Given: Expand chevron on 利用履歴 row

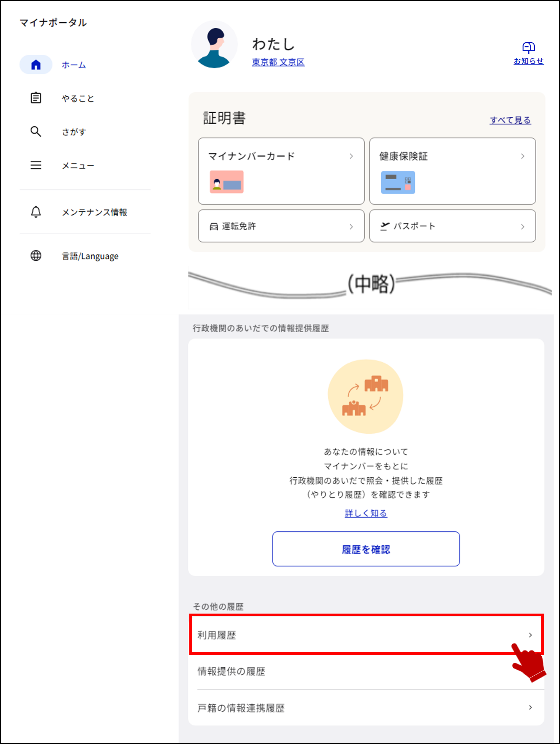Looking at the screenshot, I should (x=530, y=635).
